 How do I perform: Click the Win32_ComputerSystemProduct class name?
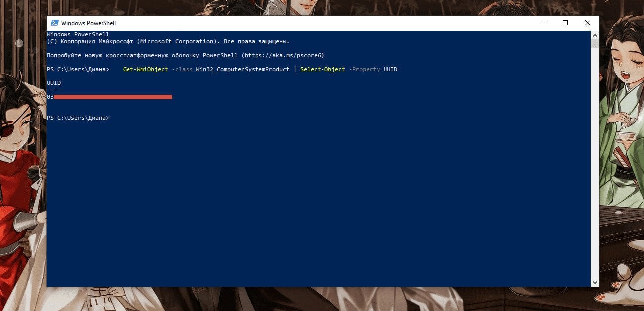(x=243, y=69)
